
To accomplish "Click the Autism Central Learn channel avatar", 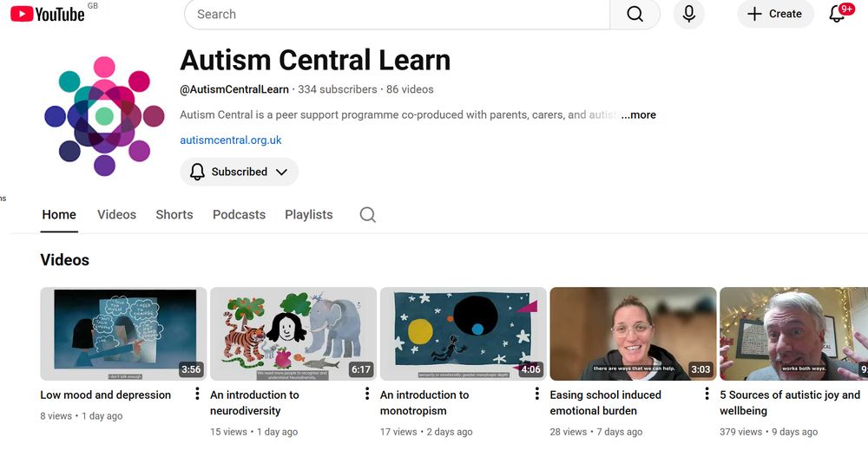I will (104, 116).
